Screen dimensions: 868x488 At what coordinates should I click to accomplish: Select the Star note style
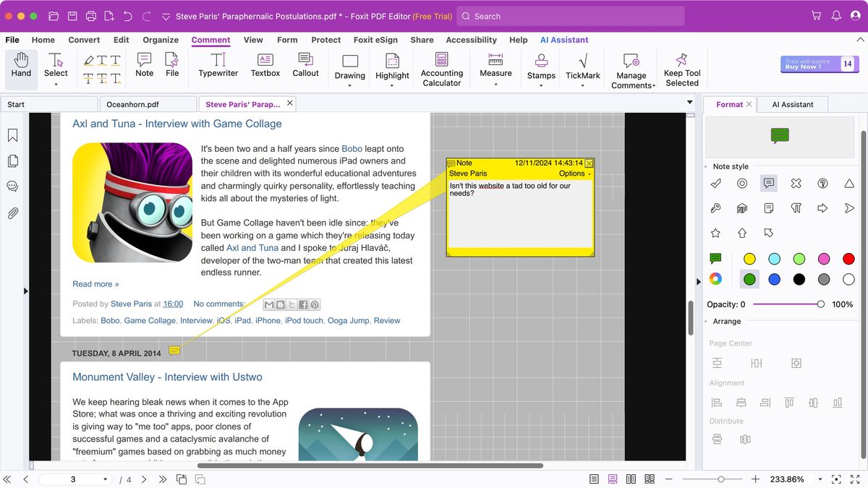point(715,233)
